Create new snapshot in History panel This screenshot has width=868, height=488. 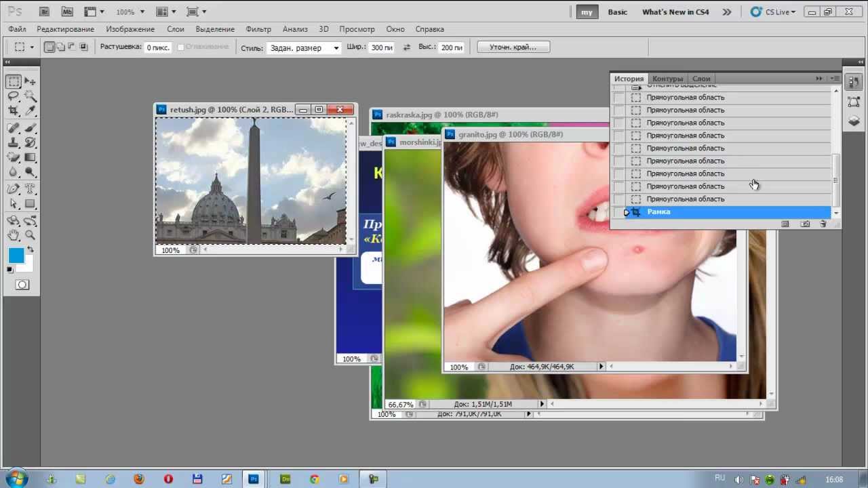pyautogui.click(x=805, y=224)
